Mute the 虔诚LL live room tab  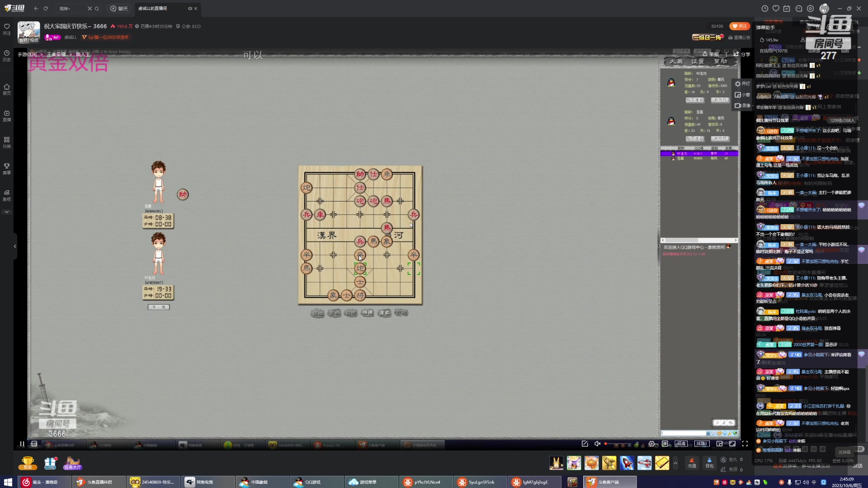pyautogui.click(x=190, y=8)
